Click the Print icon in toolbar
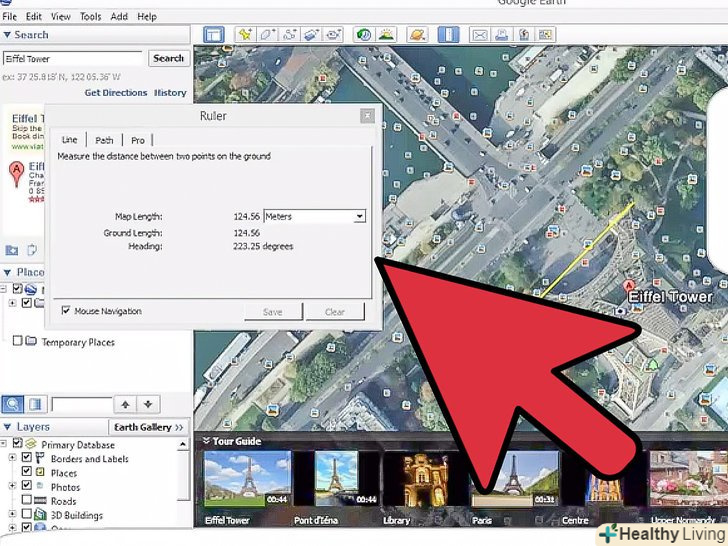The width and height of the screenshot is (728, 546). click(501, 35)
